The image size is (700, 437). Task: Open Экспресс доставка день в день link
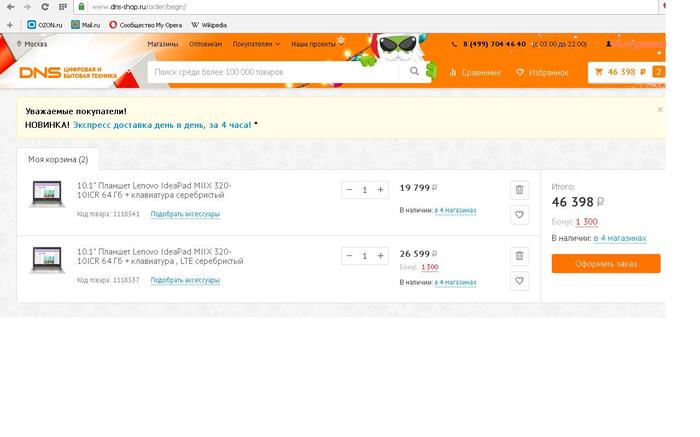tap(162, 125)
